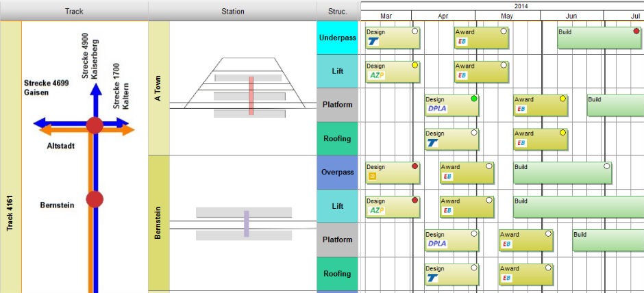Click the Bernstein station row label

click(x=158, y=222)
